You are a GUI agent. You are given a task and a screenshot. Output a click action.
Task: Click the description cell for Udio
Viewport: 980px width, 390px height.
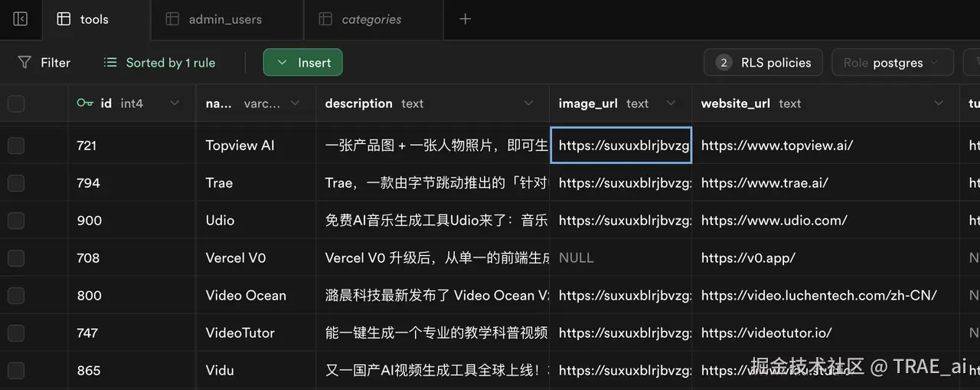coord(433,221)
